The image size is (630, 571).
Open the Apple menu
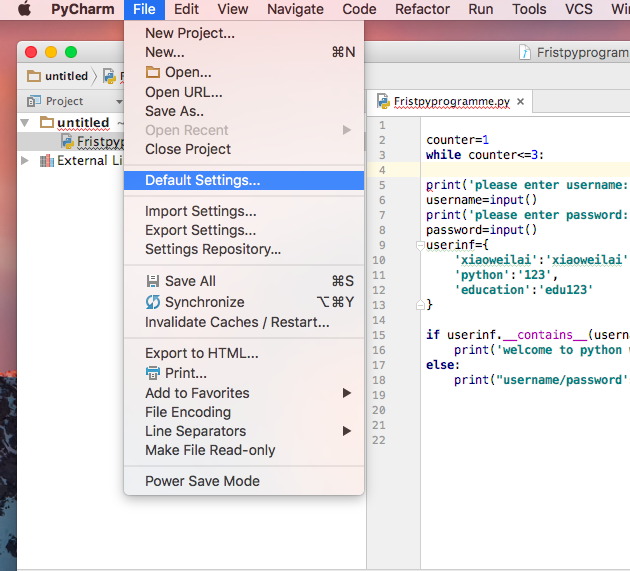25,9
